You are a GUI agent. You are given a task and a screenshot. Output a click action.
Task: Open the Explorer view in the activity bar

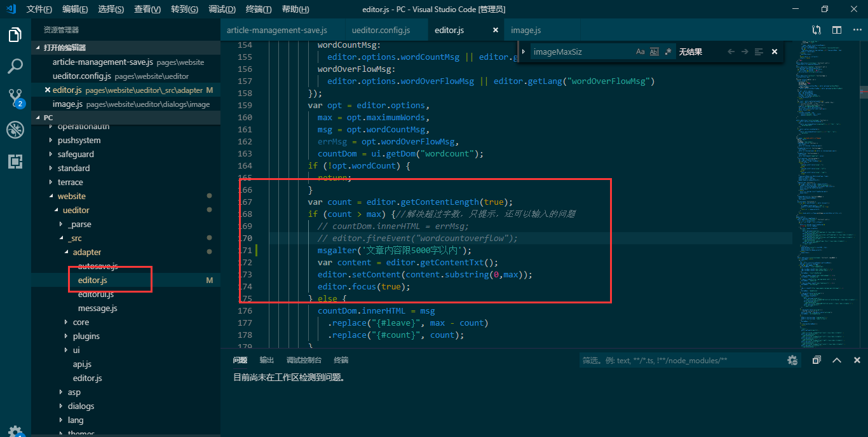tap(15, 35)
